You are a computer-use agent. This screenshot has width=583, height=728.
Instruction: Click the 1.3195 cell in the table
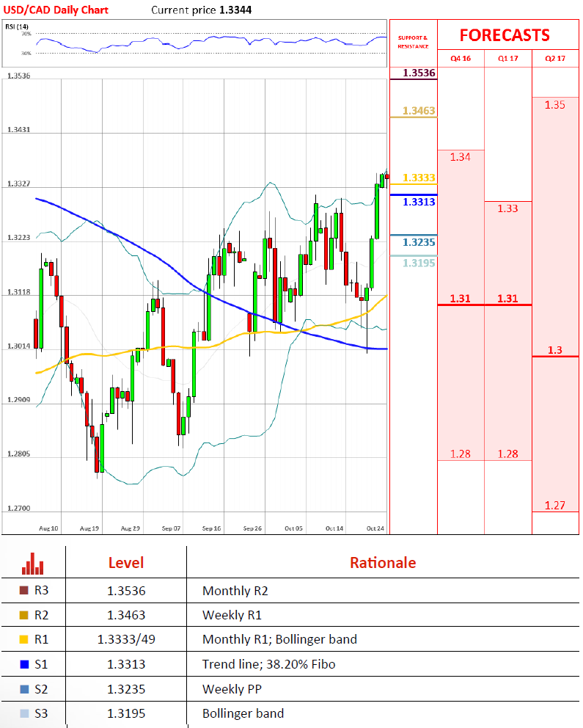(126, 713)
